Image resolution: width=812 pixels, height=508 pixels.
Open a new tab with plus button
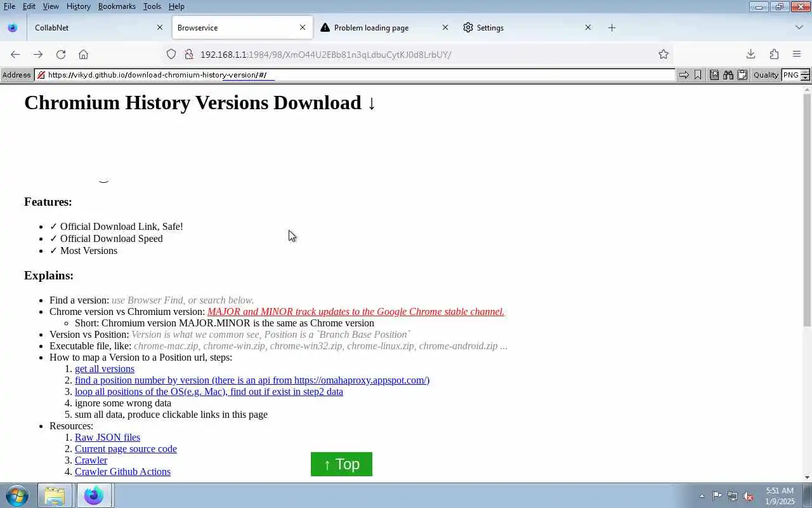tap(612, 28)
